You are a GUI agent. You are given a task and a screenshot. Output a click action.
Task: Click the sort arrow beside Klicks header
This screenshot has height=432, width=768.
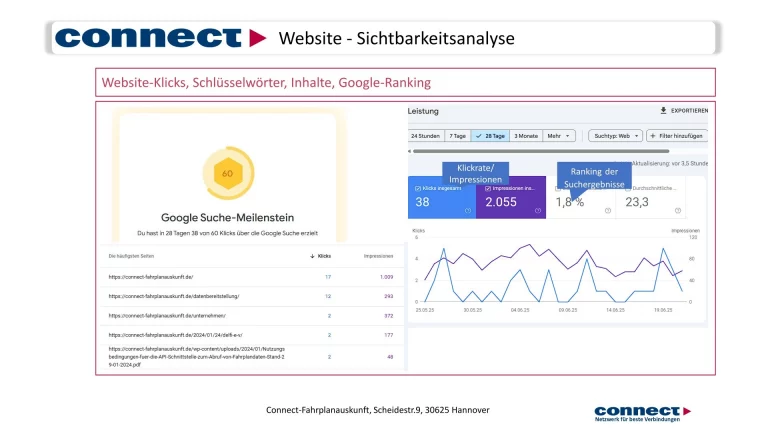[312, 256]
